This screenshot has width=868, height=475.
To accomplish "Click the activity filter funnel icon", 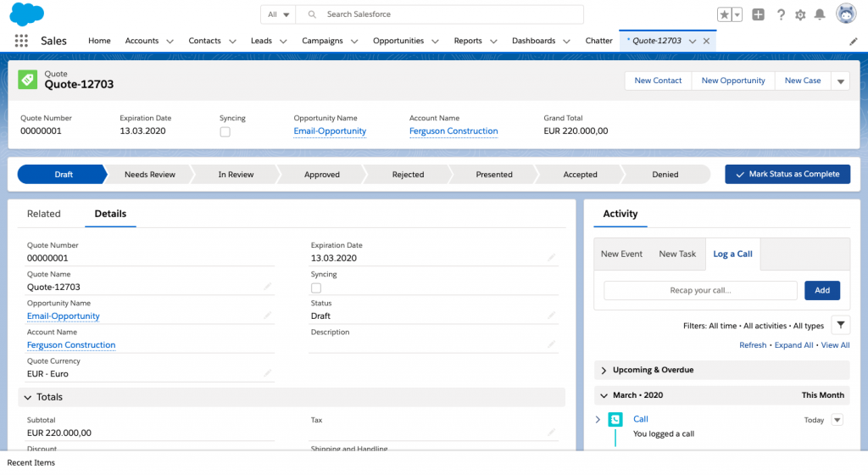I will click(x=840, y=326).
